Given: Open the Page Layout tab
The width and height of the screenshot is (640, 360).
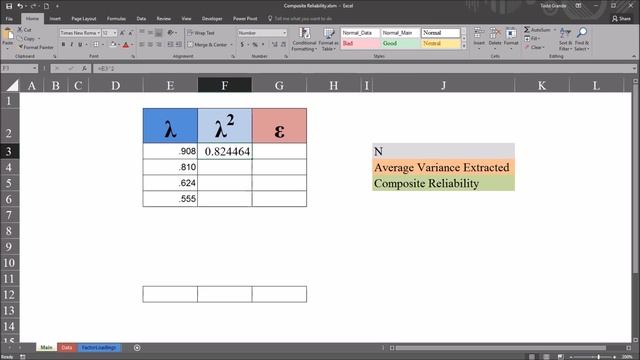Looking at the screenshot, I should click(84, 19).
